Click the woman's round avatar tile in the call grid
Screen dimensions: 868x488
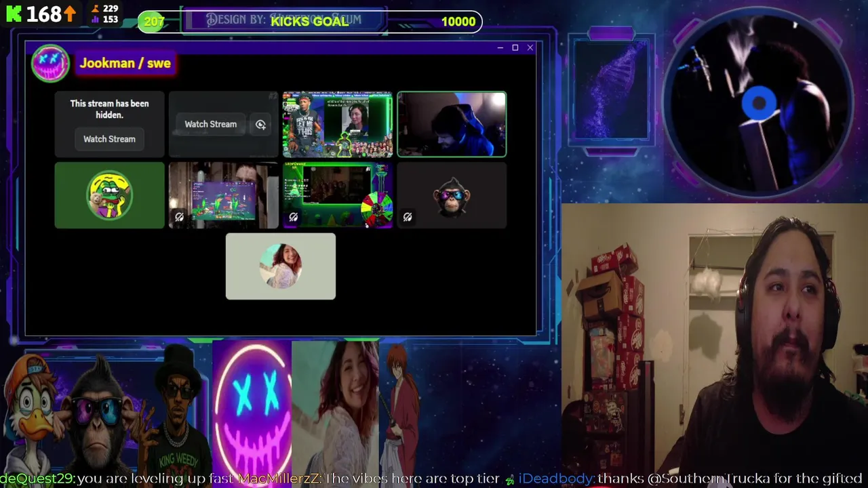pos(281,266)
